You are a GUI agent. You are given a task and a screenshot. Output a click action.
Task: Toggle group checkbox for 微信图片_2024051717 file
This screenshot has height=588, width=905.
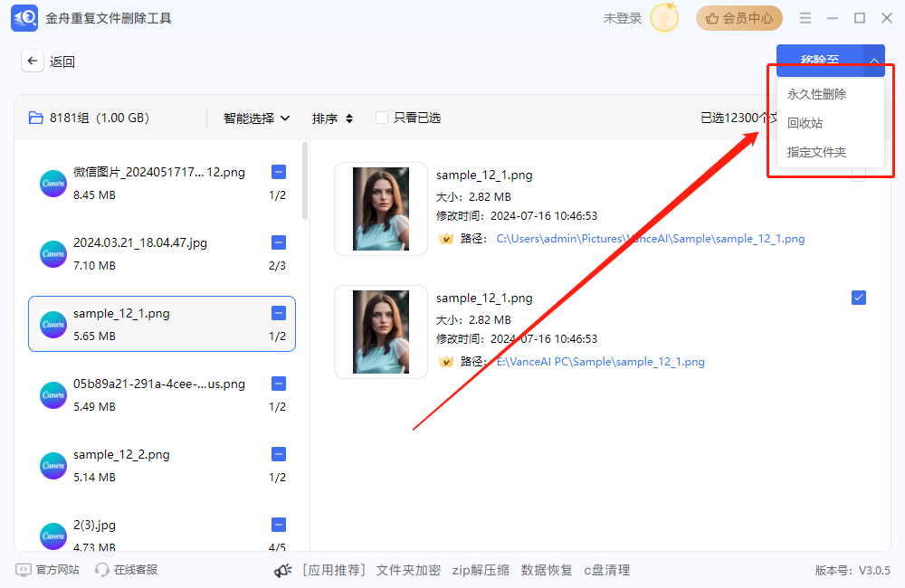(278, 172)
